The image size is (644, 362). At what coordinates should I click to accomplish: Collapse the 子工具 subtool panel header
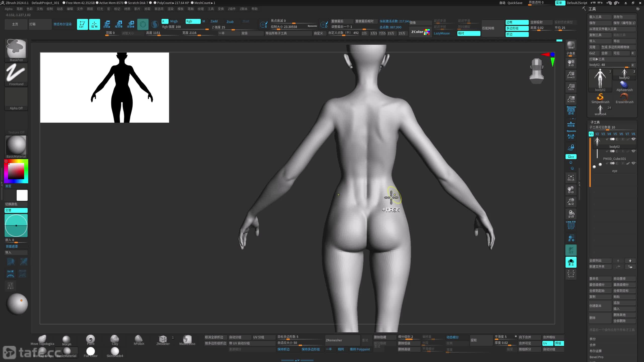(x=595, y=122)
